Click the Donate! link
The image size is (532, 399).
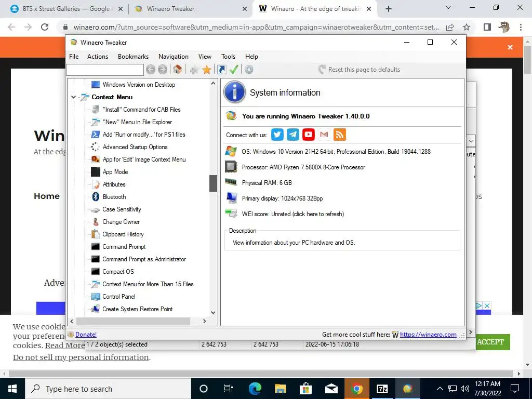tap(86, 335)
